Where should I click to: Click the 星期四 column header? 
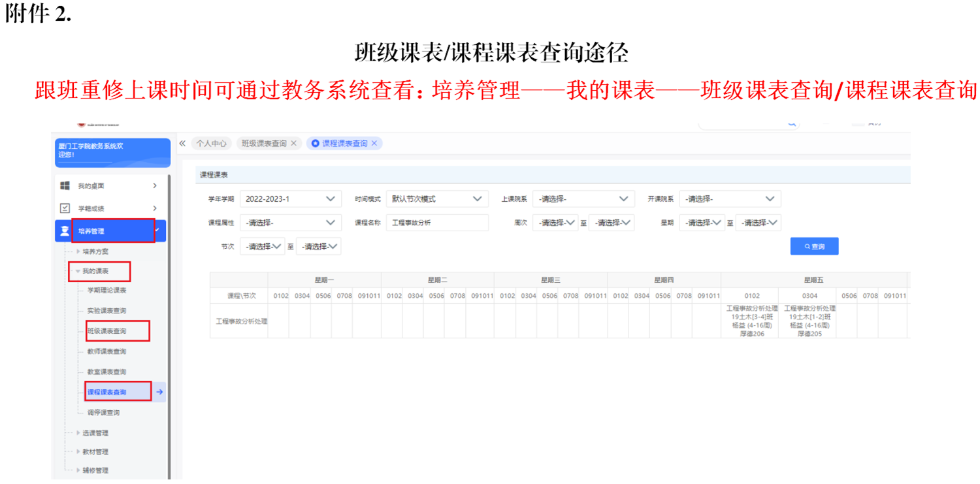pyautogui.click(x=664, y=280)
